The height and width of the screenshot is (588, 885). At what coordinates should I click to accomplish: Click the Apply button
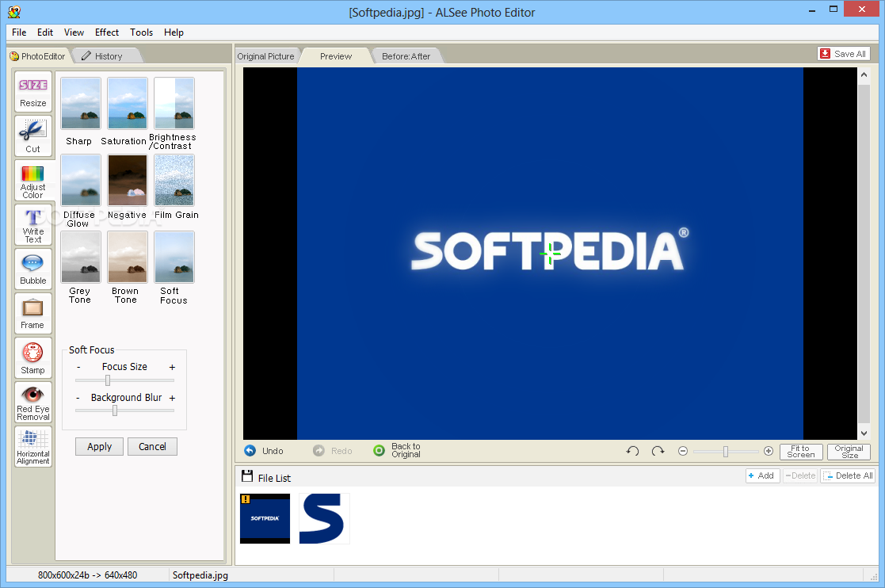99,446
